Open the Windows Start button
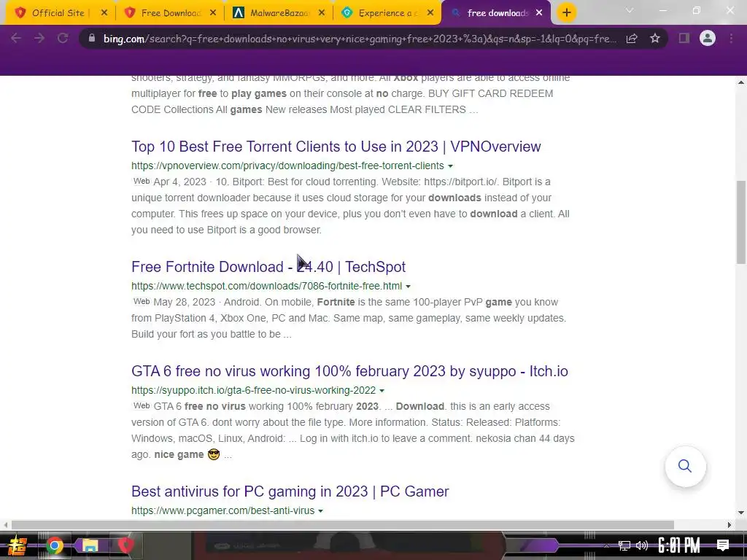Viewport: 747px width, 560px height. coord(17,545)
